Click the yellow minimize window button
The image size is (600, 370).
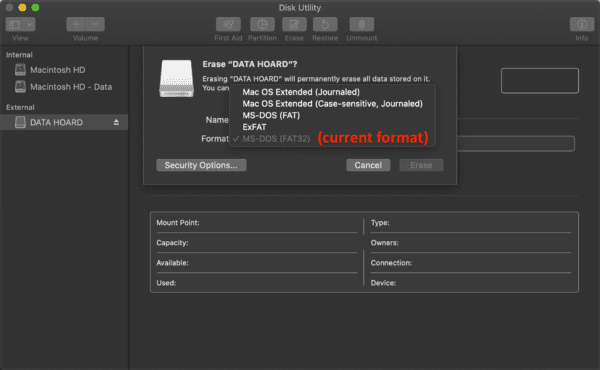(x=22, y=8)
